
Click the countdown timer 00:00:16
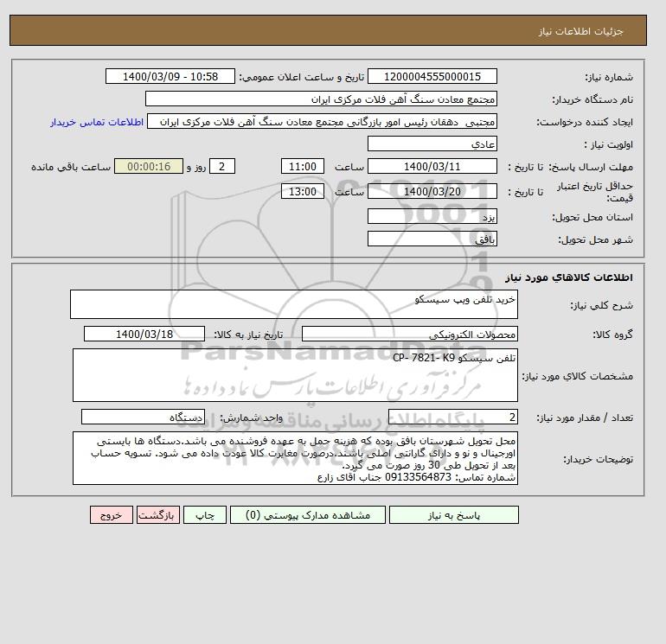149,167
